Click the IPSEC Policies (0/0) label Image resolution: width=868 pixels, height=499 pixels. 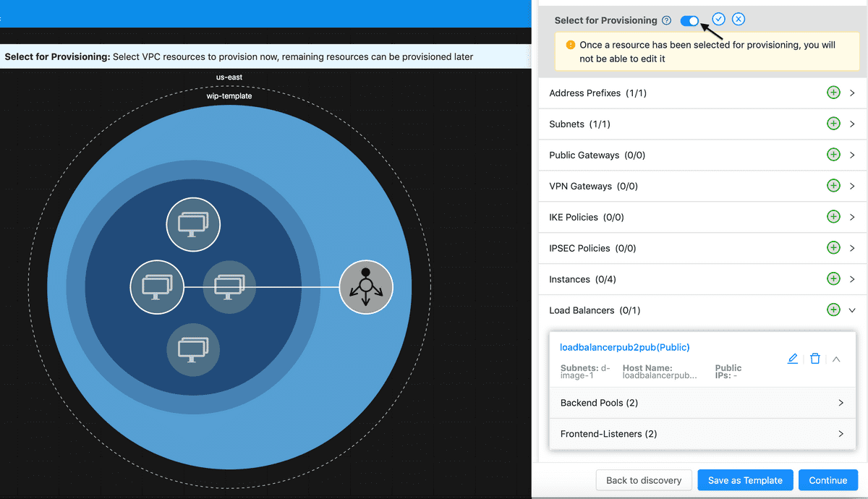click(592, 248)
